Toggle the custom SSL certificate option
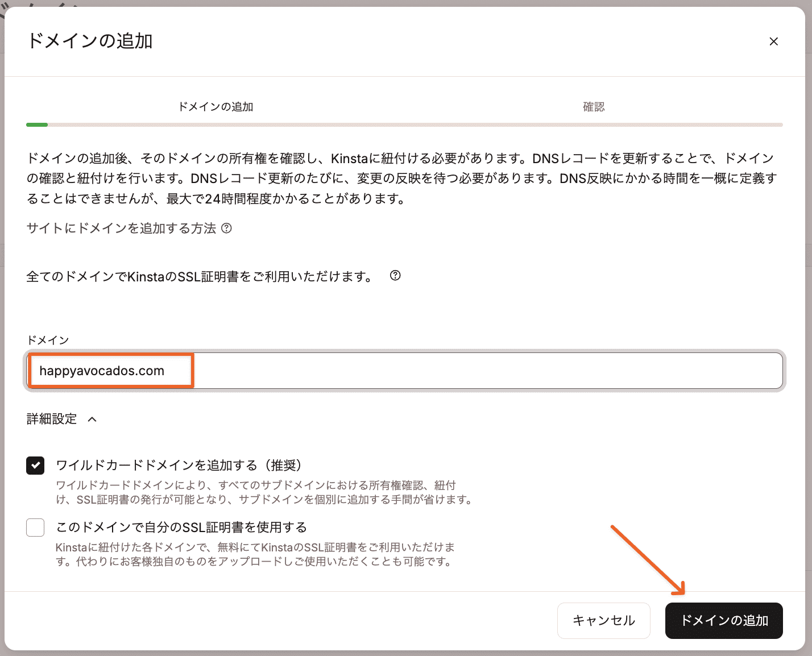Screen dimensions: 812x656 35,528
